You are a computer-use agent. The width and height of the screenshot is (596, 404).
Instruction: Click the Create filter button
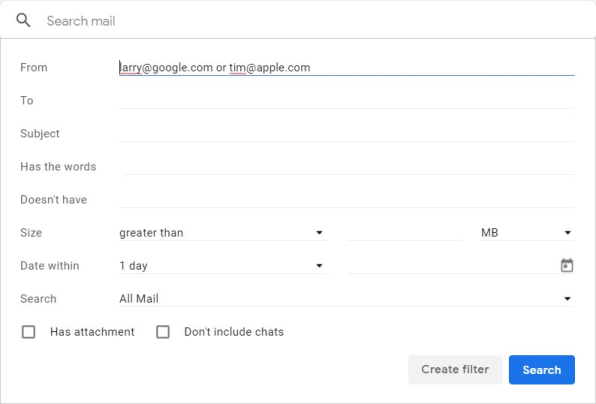(x=455, y=369)
